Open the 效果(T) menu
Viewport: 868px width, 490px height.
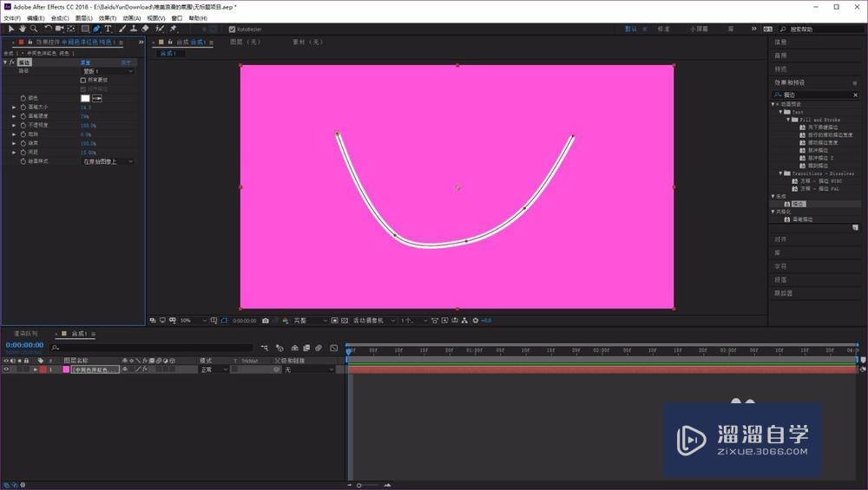107,17
